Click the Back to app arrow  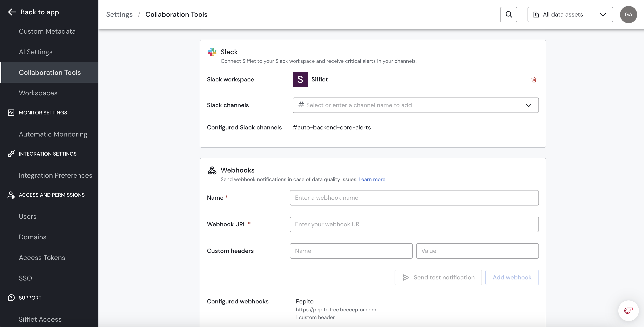[12, 12]
